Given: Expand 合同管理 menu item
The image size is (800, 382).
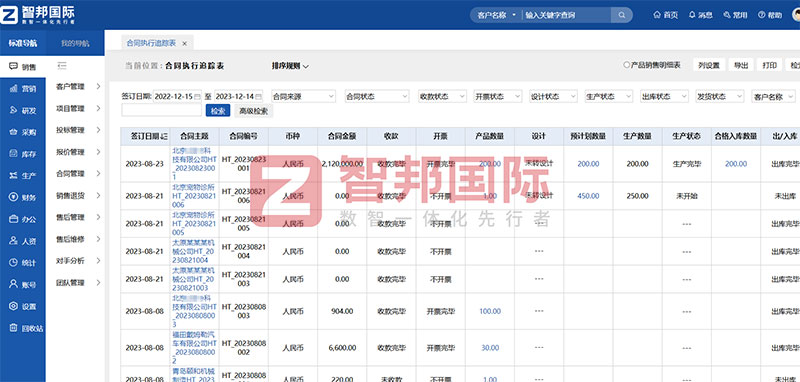Looking at the screenshot, I should (78, 174).
